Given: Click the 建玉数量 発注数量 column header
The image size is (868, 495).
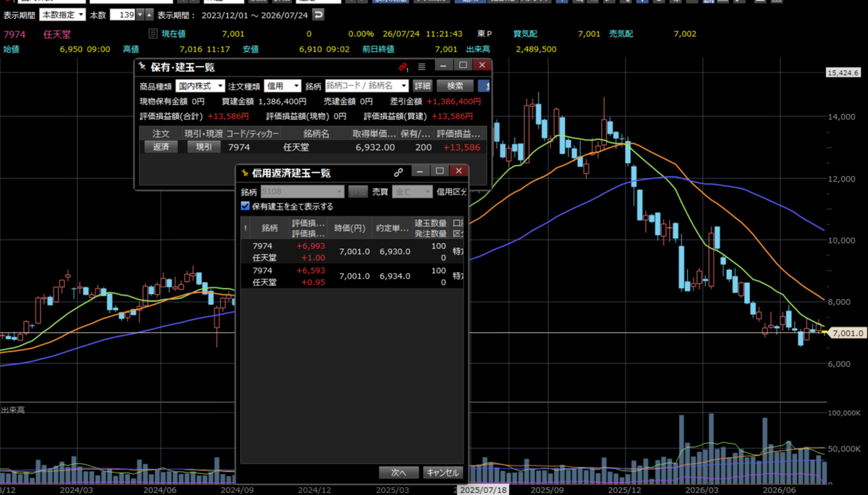Looking at the screenshot, I should [431, 227].
